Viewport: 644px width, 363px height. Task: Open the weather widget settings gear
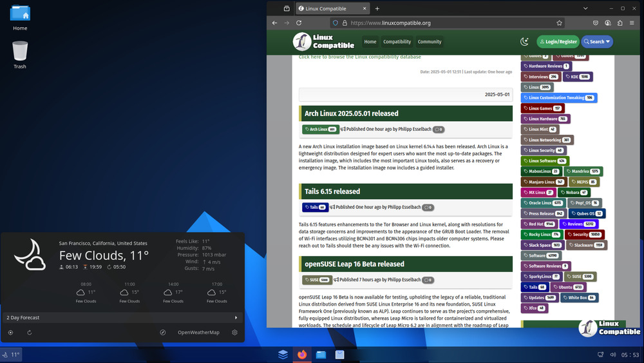(234, 333)
